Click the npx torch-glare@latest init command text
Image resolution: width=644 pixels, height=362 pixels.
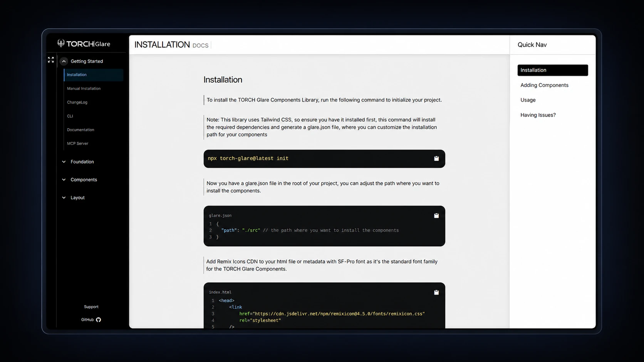248,158
